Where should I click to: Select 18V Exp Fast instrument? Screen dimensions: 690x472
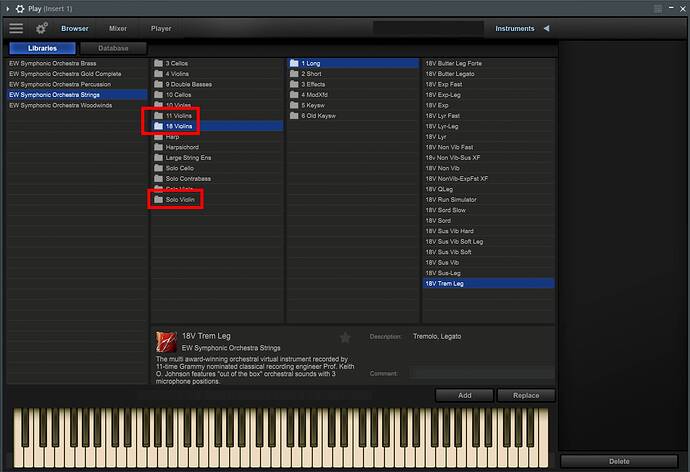click(488, 84)
